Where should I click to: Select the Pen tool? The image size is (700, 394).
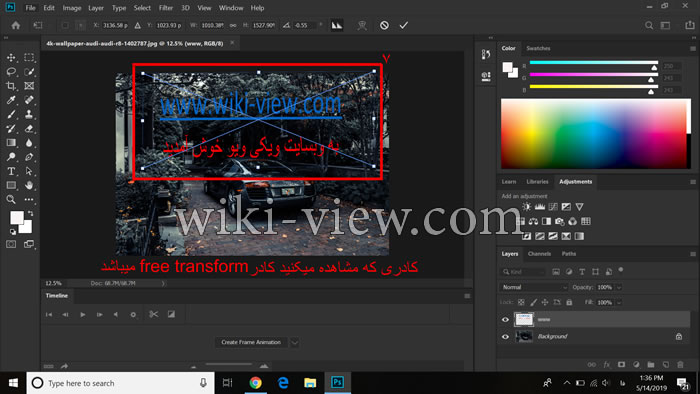tap(29, 157)
